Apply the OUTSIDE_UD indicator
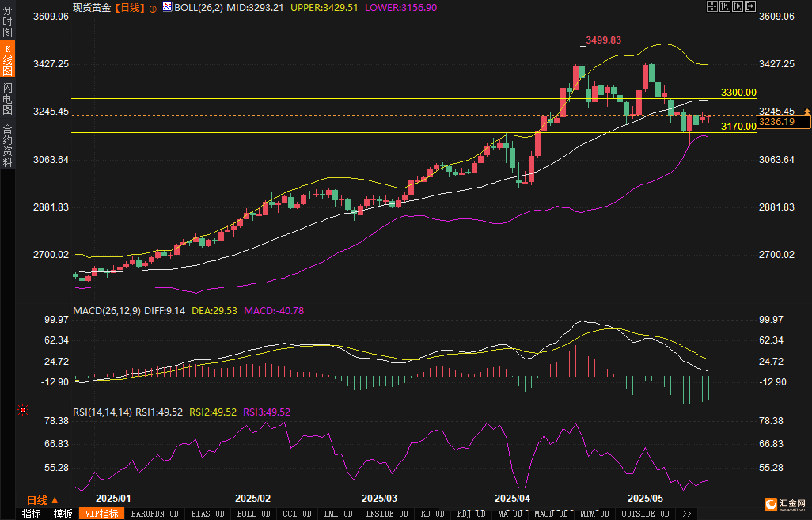812x520 pixels. tap(645, 514)
